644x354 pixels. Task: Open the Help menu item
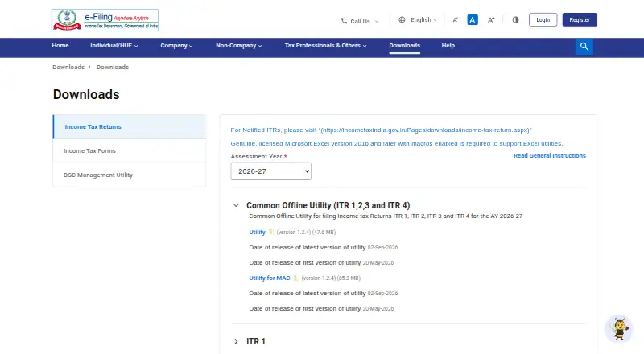tap(448, 46)
